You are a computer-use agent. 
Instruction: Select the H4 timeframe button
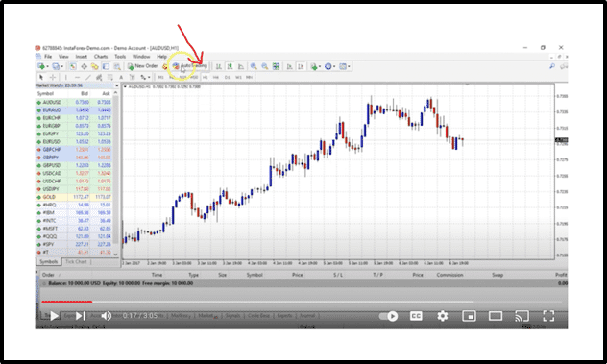pos(216,77)
